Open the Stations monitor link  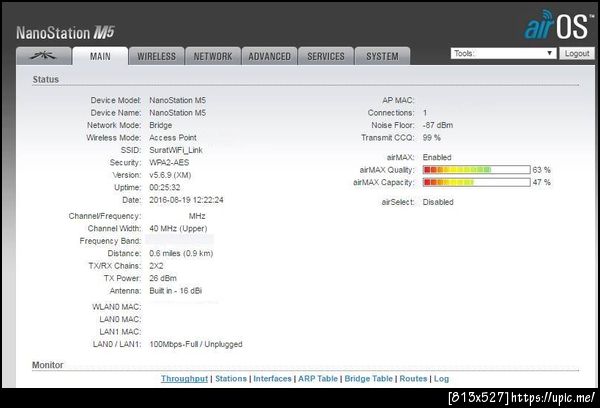click(231, 379)
